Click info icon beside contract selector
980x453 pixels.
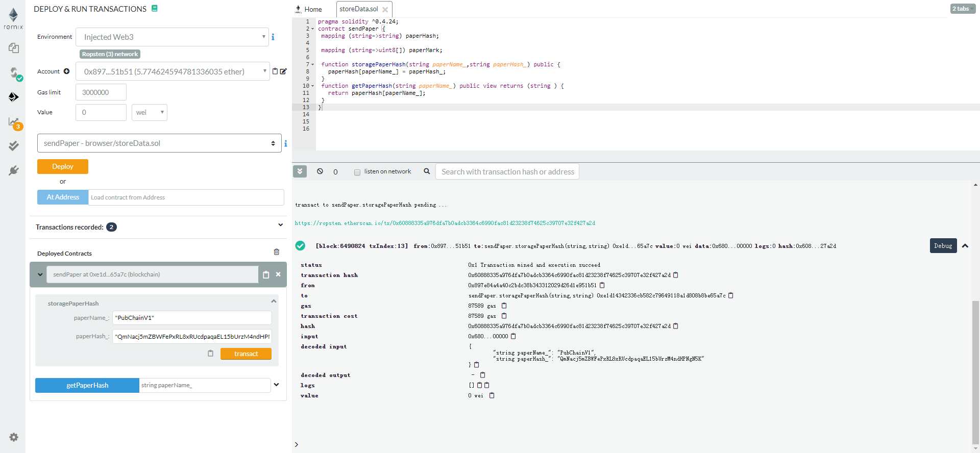(x=286, y=143)
